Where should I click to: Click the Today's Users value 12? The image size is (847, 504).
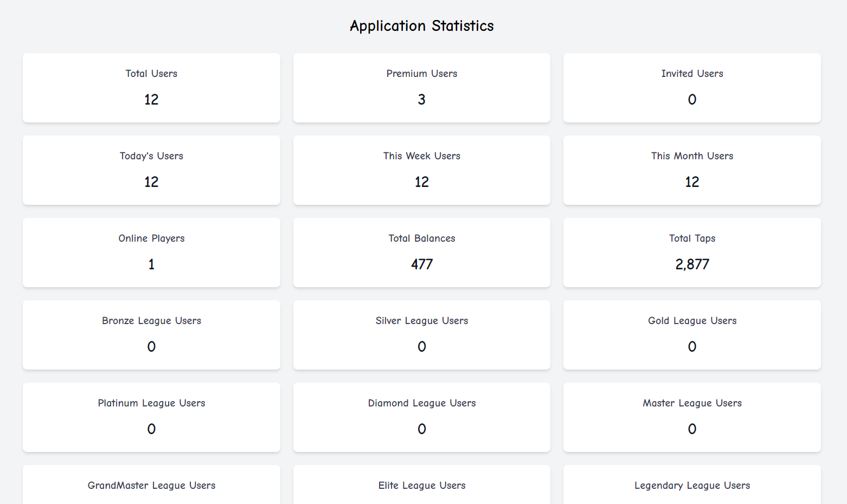(151, 182)
